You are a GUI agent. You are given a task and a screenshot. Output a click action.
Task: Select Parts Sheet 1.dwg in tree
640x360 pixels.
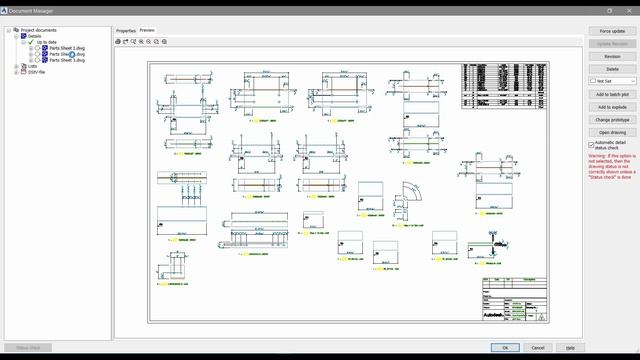[x=67, y=48]
